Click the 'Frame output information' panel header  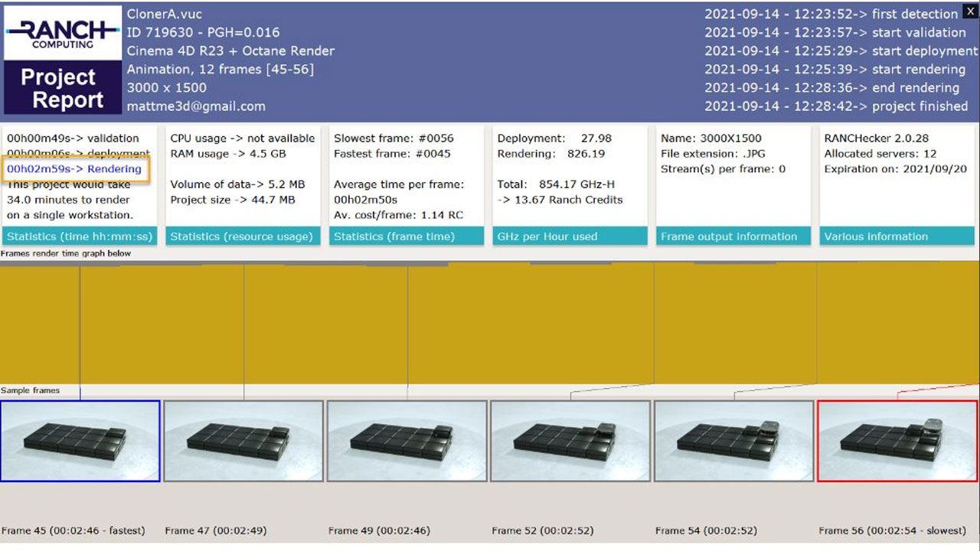click(x=733, y=236)
